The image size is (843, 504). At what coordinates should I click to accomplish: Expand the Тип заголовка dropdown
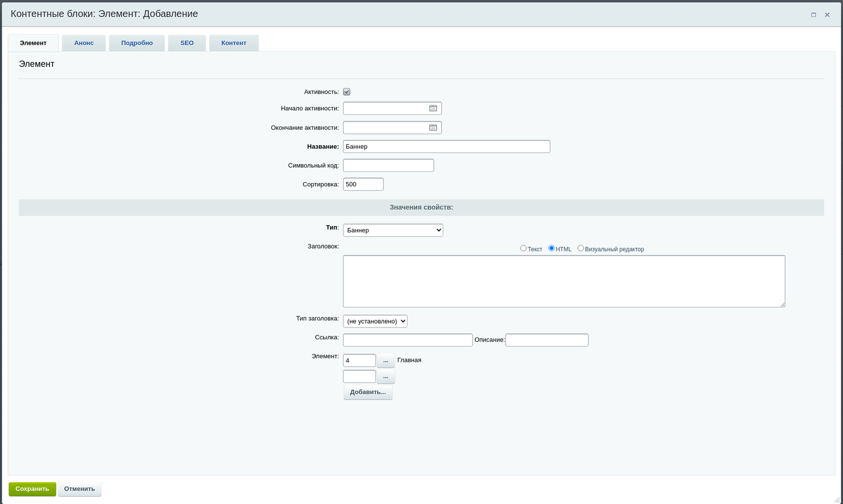coord(375,321)
